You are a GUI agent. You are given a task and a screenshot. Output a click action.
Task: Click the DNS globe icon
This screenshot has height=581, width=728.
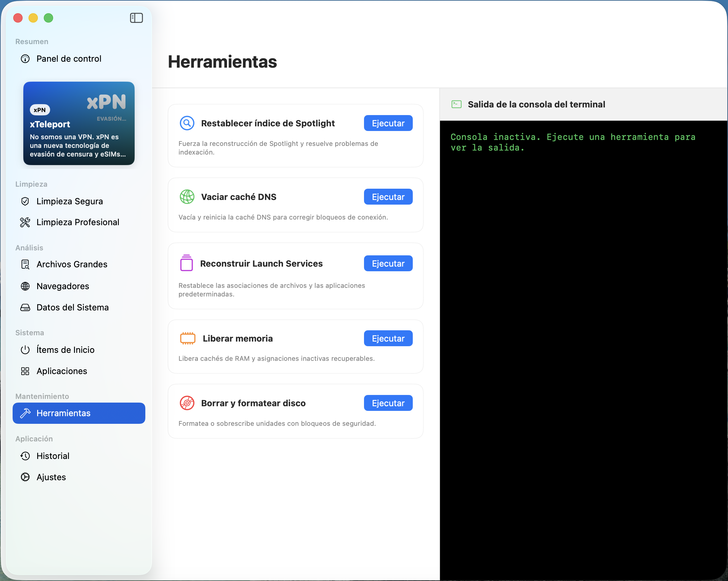pyautogui.click(x=187, y=197)
